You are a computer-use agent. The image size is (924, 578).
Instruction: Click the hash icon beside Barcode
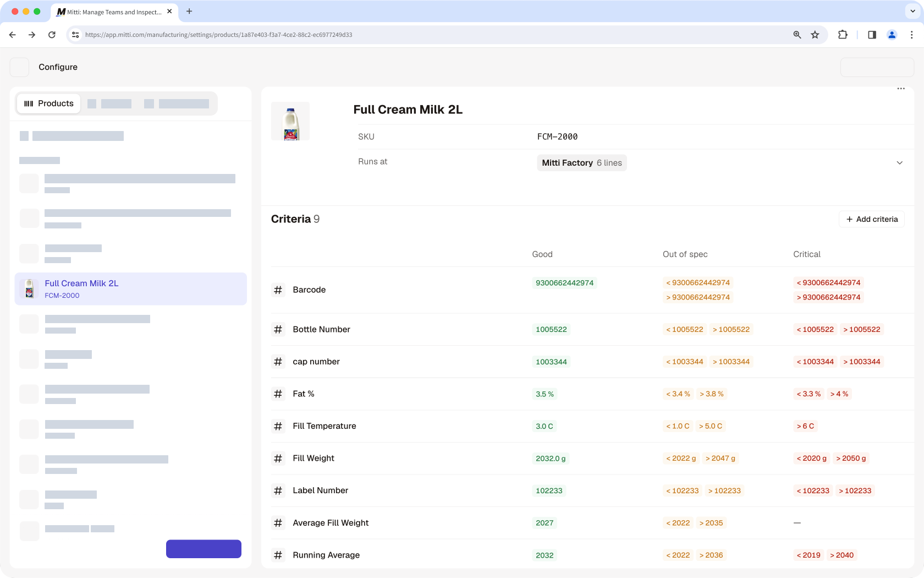click(278, 290)
